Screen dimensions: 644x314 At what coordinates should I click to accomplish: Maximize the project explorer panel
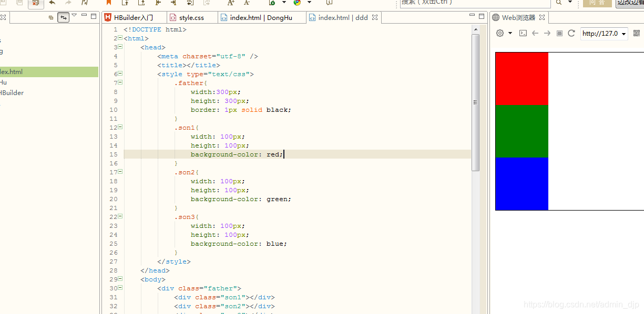pos(94,16)
